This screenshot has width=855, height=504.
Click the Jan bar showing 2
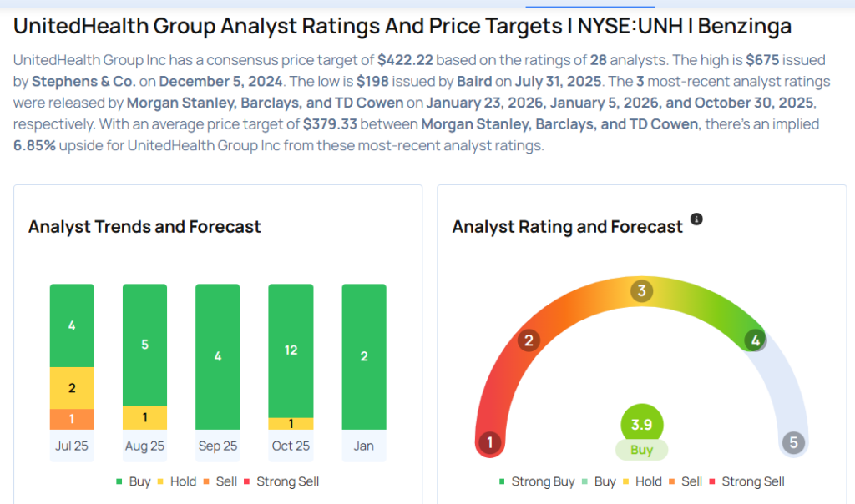coord(364,356)
